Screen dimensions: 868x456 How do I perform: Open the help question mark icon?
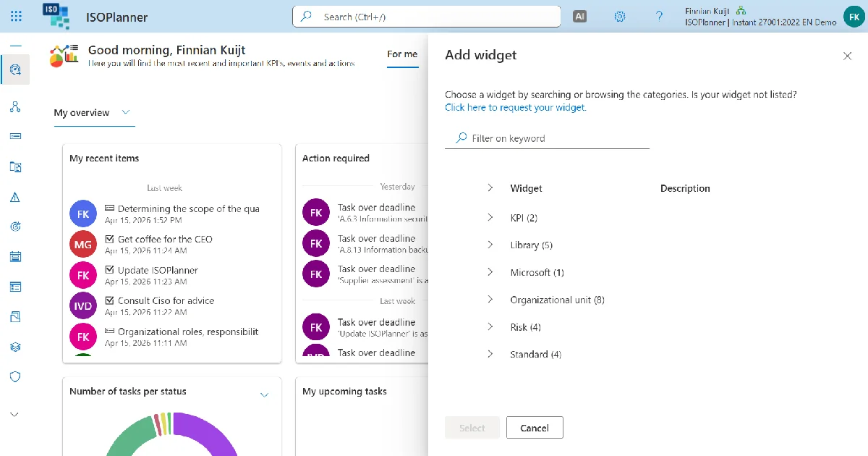tap(659, 16)
